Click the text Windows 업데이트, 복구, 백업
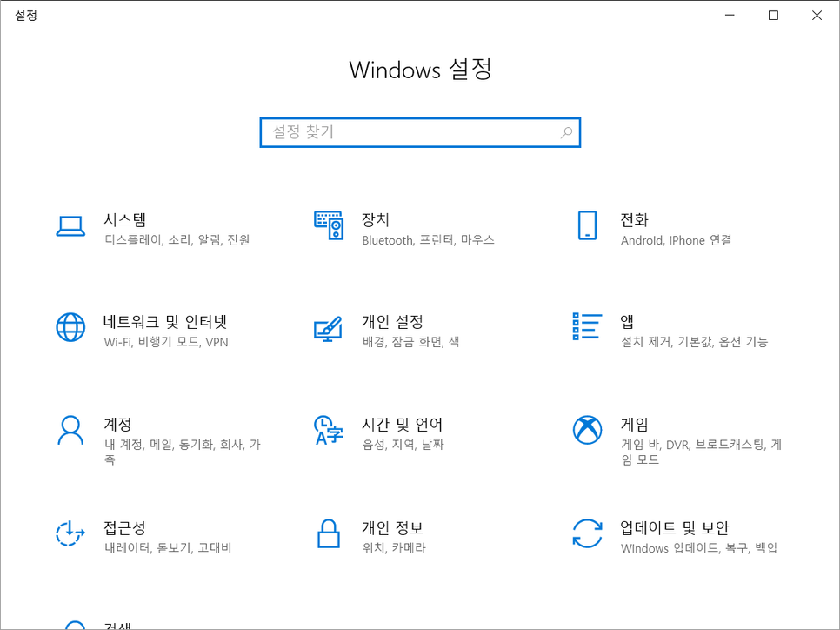840x630 pixels. pos(699,547)
